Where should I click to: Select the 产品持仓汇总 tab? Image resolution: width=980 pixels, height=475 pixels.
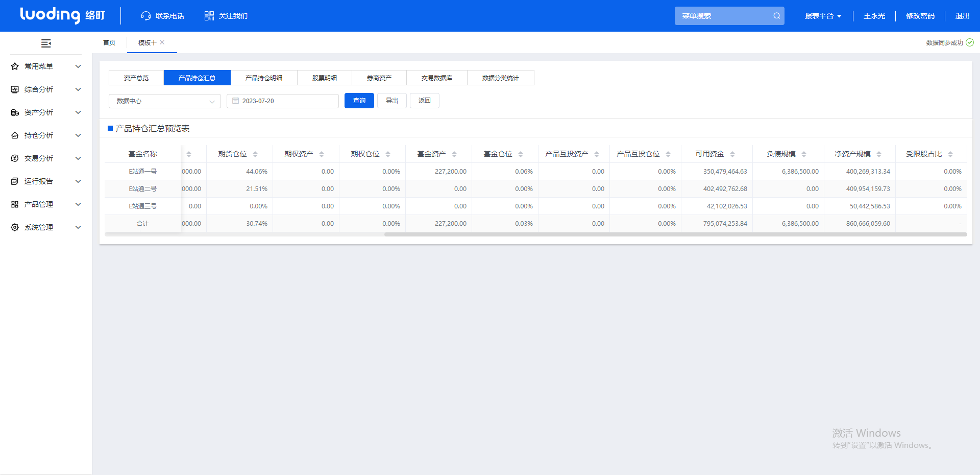point(197,78)
